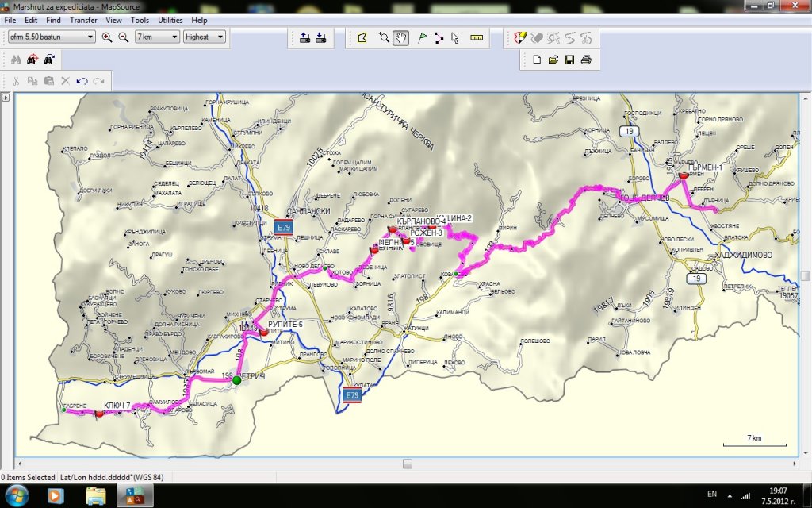Select the Selection arrow tool
The height and width of the screenshot is (508, 812).
pyautogui.click(x=455, y=38)
